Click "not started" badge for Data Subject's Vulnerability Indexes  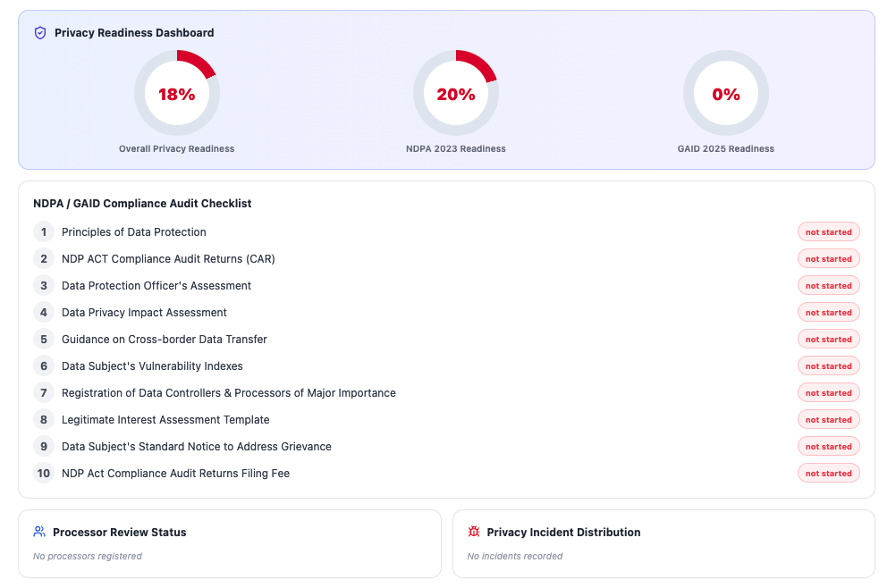829,366
